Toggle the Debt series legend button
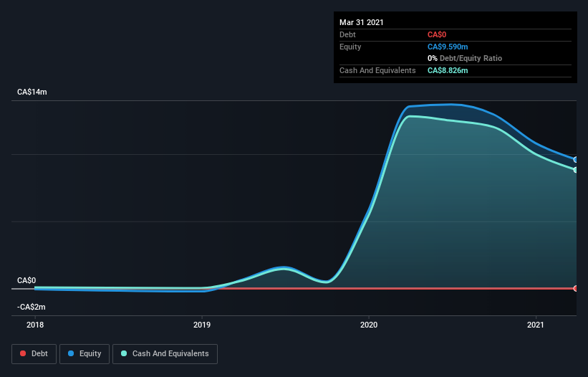This screenshot has height=377, width=588. click(x=34, y=354)
